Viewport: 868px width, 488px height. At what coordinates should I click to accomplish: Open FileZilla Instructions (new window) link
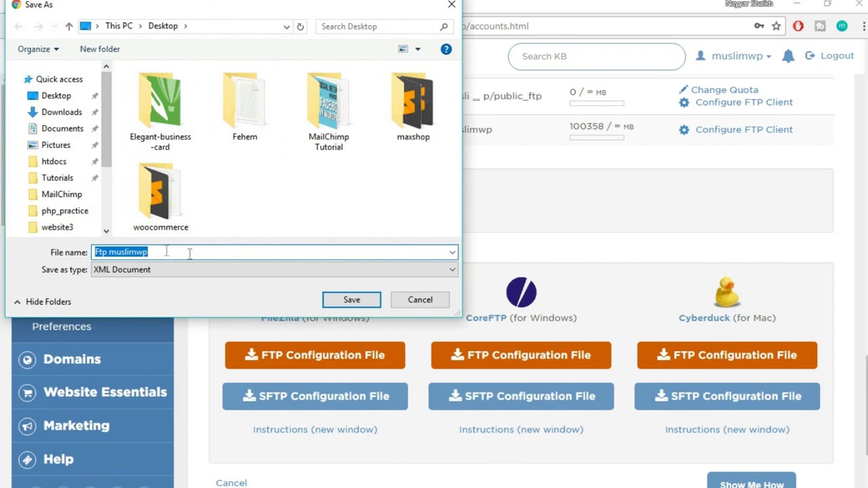315,429
